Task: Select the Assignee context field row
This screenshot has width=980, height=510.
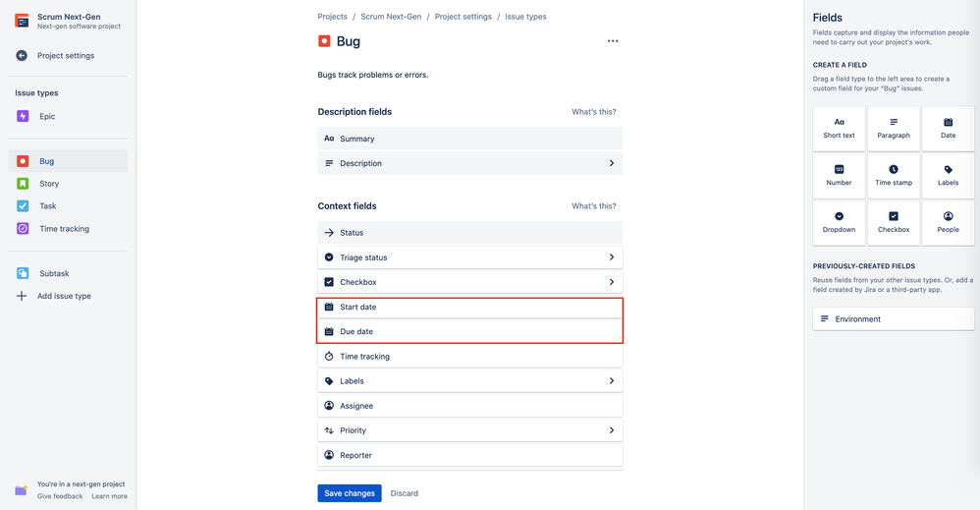Action: [470, 406]
